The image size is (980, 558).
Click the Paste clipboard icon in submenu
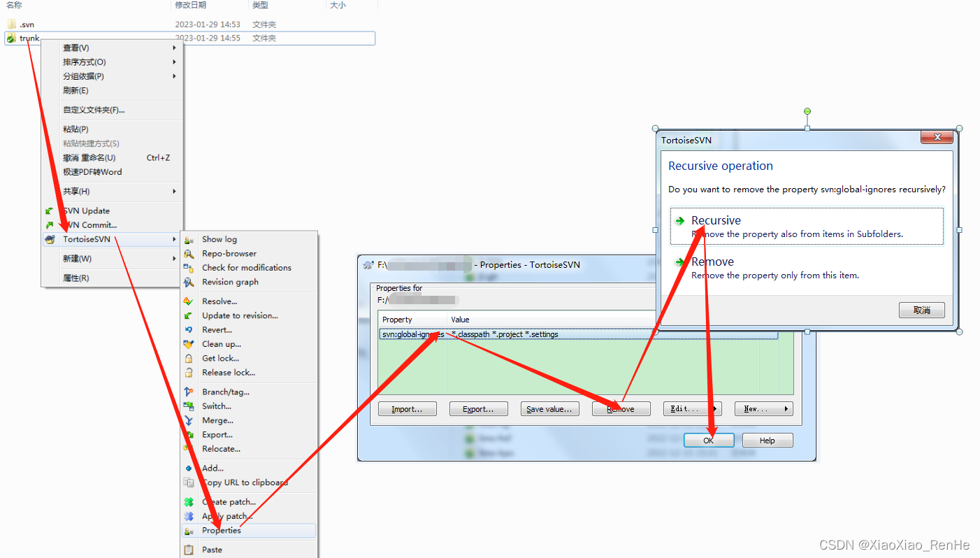(x=189, y=550)
